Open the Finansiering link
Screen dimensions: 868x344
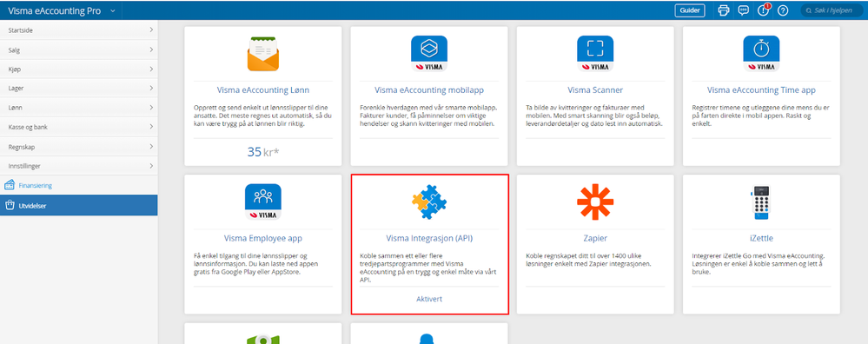click(x=36, y=186)
